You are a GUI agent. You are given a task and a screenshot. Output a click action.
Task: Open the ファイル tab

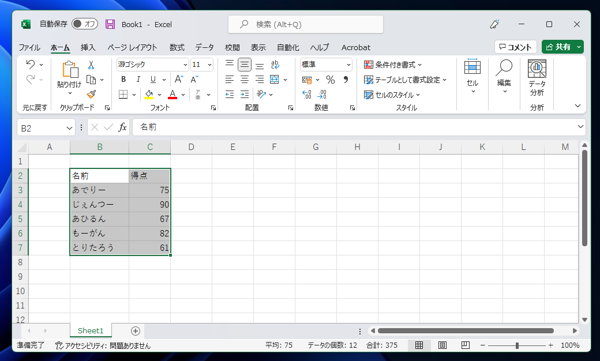pyautogui.click(x=29, y=47)
